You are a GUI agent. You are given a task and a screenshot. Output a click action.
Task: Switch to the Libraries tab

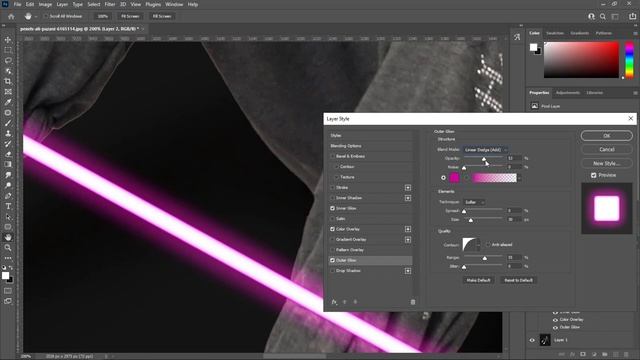click(594, 93)
